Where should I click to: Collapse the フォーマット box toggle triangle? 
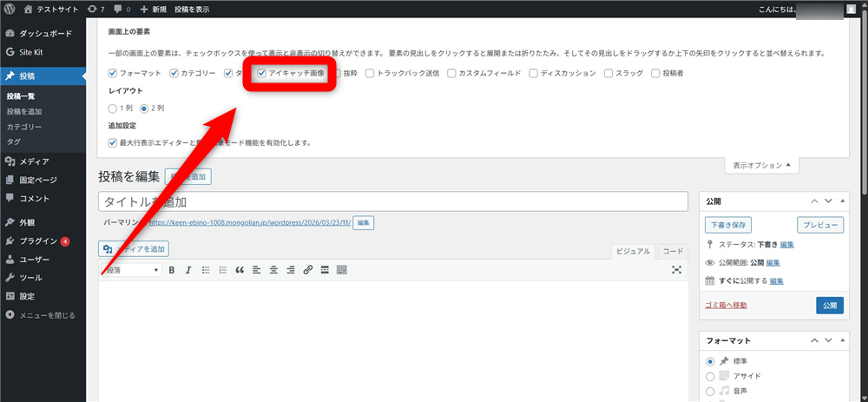[843, 340]
